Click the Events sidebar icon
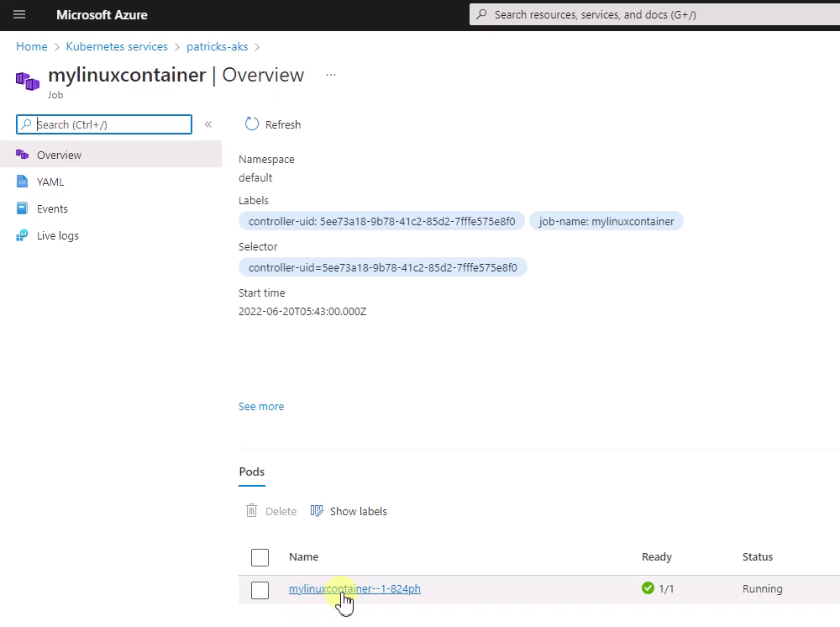This screenshot has width=840, height=627. tap(22, 208)
